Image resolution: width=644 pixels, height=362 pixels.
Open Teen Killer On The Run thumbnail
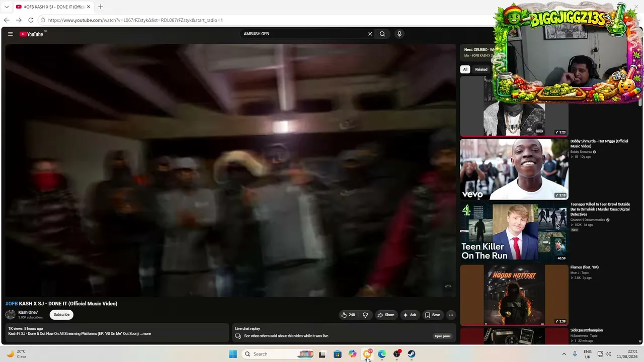(x=514, y=232)
